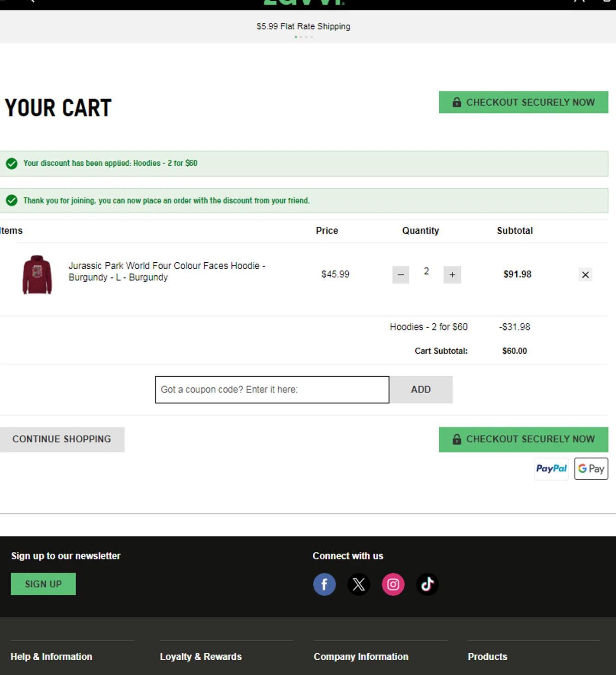
Task: Increase hoodie quantity with plus button
Action: click(452, 275)
